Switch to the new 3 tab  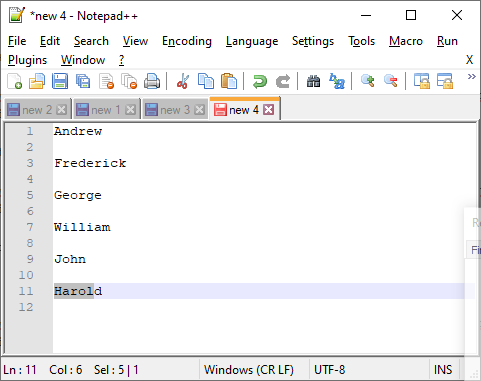pos(175,110)
